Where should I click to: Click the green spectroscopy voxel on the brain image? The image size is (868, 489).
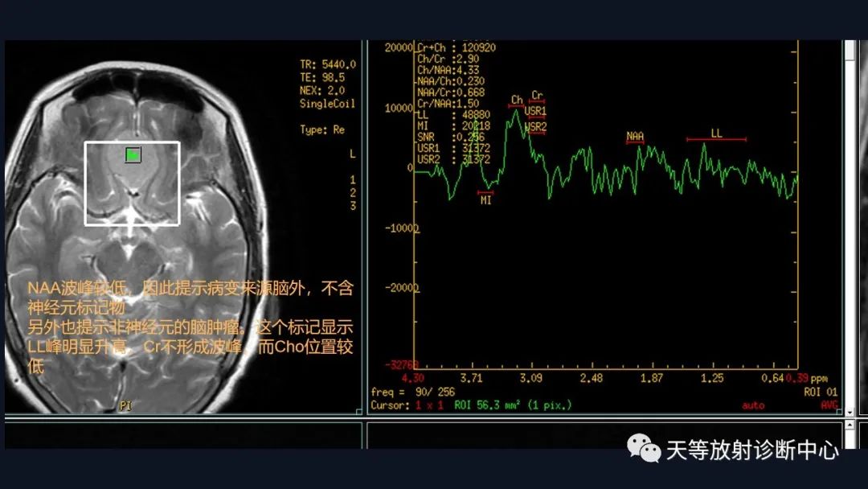point(133,155)
